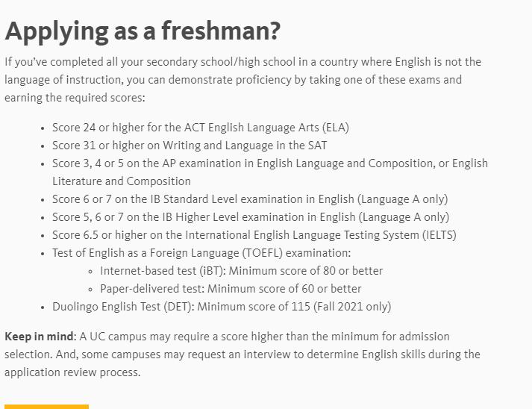The height and width of the screenshot is (409, 532).
Task: Click the SAT Writing and Language bullet
Action: point(189,146)
